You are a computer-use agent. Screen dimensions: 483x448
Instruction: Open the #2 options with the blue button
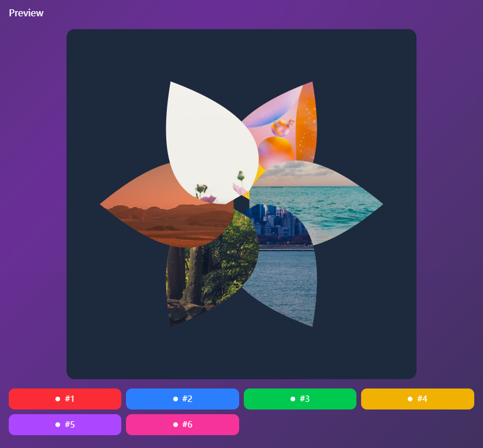tap(182, 399)
